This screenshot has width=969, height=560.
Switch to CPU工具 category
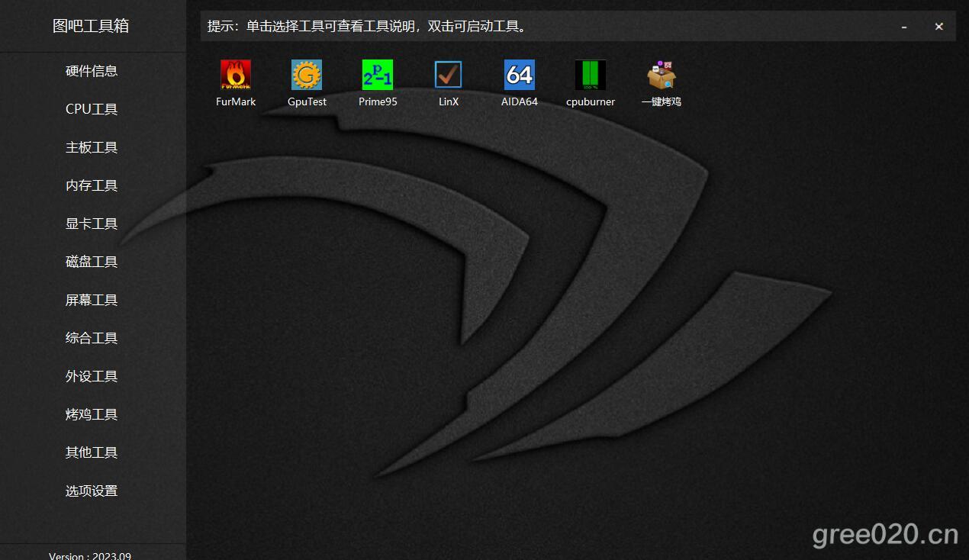[92, 109]
